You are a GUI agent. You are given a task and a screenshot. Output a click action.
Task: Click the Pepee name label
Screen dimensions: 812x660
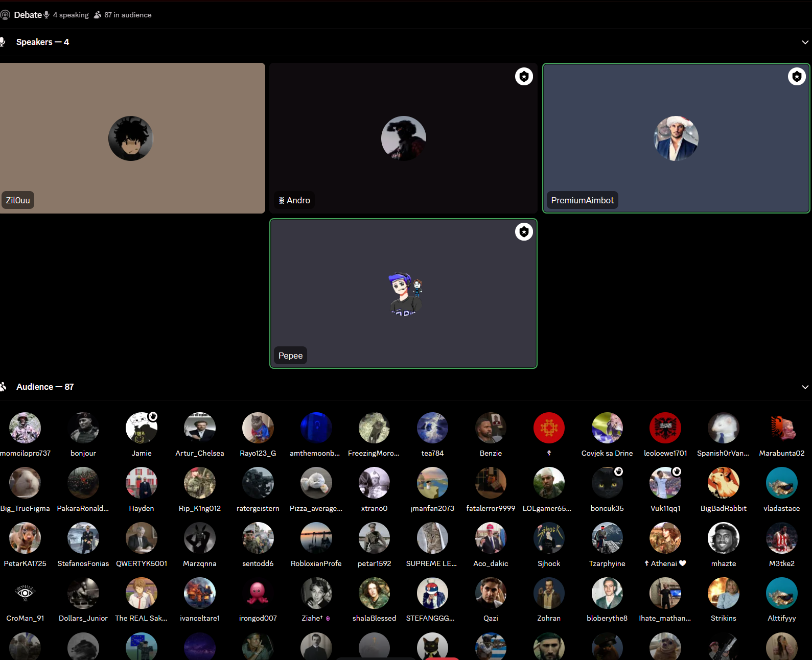click(290, 356)
